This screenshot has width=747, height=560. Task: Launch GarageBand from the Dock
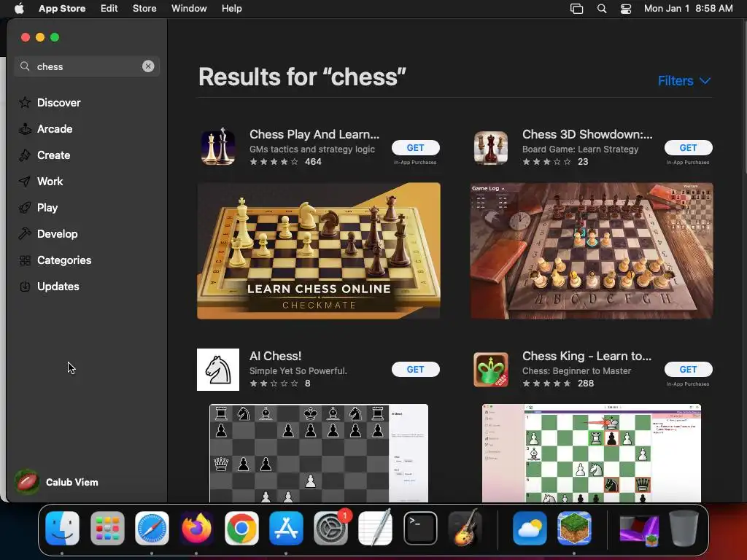pos(465,529)
